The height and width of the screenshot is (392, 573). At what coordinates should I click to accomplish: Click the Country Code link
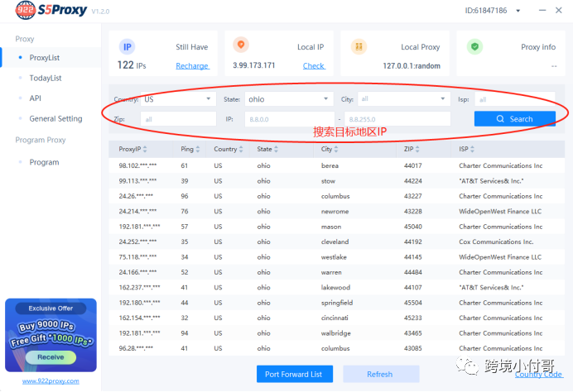tap(538, 375)
